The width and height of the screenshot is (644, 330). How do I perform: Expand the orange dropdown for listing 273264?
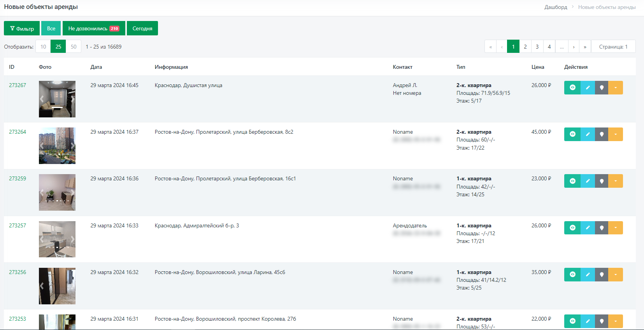[x=616, y=134]
